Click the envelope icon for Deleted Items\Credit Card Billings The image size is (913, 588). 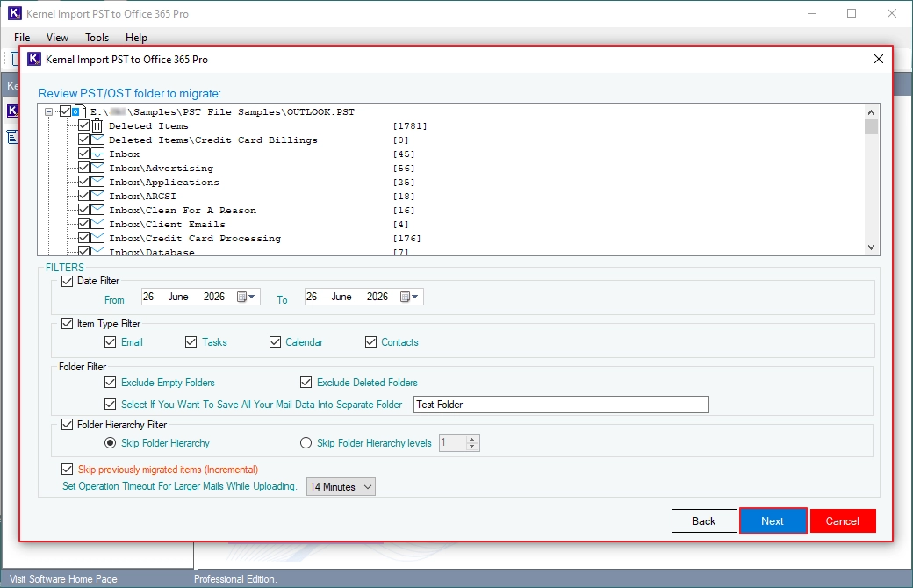tap(97, 140)
